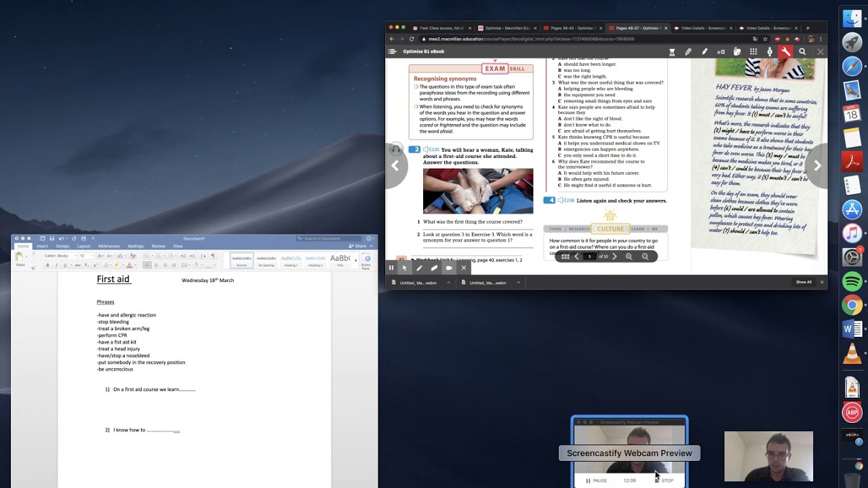The image size is (868, 488).
Task: Apply the red font color swatch
Action: click(130, 265)
